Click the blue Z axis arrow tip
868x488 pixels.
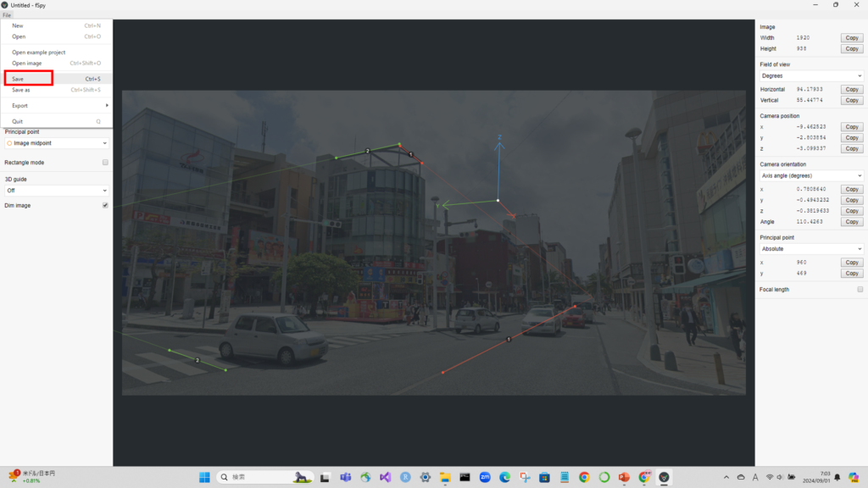(x=499, y=143)
